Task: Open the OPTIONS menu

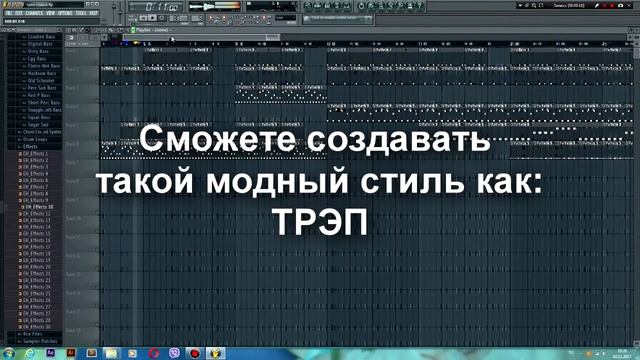Action: (x=65, y=13)
